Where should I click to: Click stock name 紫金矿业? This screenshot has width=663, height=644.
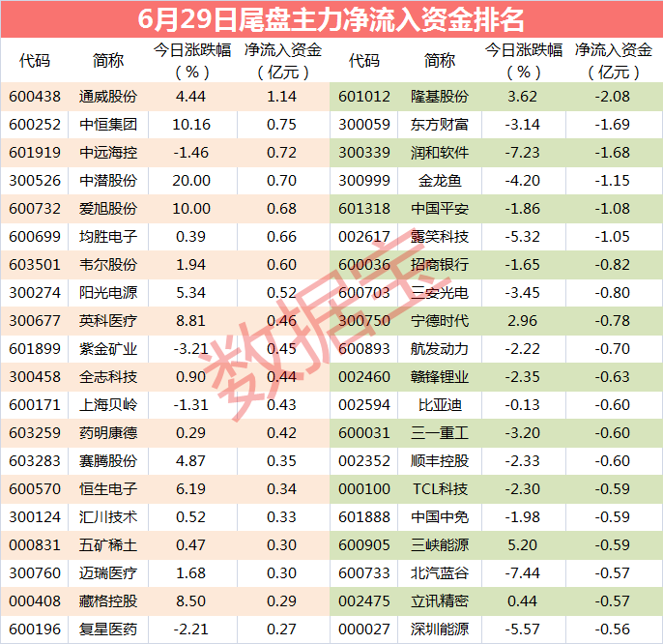(x=108, y=349)
